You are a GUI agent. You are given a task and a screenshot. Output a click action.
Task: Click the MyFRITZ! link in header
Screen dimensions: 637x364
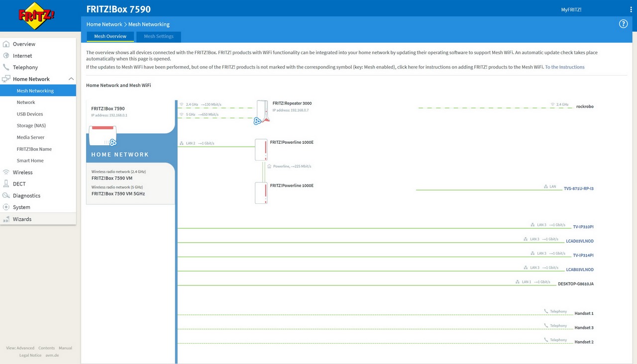click(x=571, y=9)
